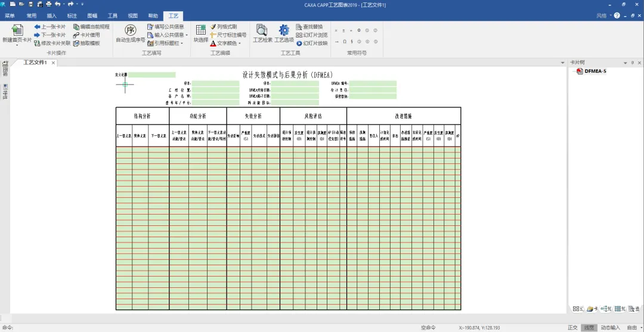Insert the ± symbol from 常用符号
This screenshot has width=644, height=332.
344,30
